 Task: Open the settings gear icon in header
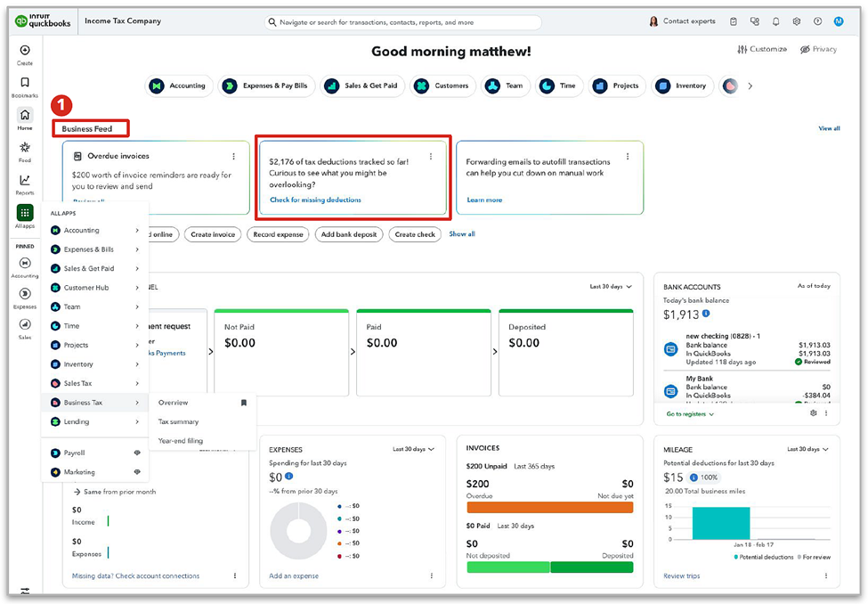(797, 21)
